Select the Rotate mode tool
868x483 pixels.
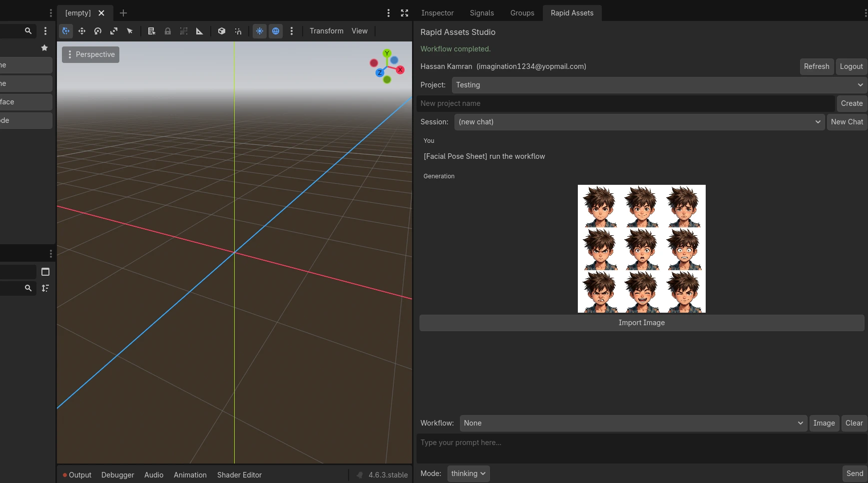(98, 31)
